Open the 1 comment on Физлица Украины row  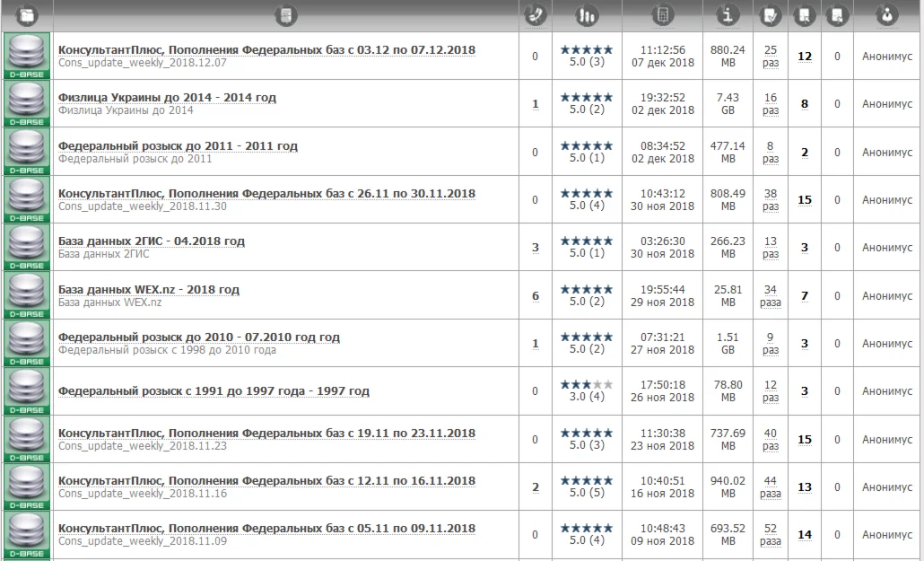535,104
